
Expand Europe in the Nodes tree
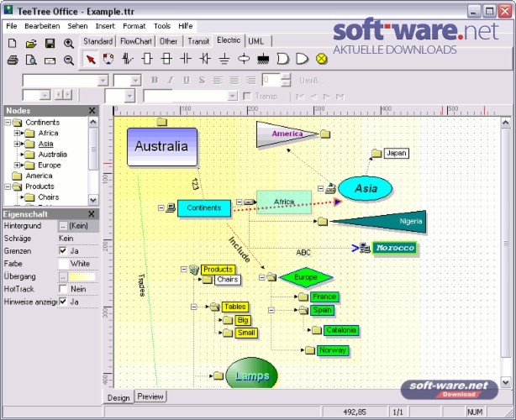[17, 165]
